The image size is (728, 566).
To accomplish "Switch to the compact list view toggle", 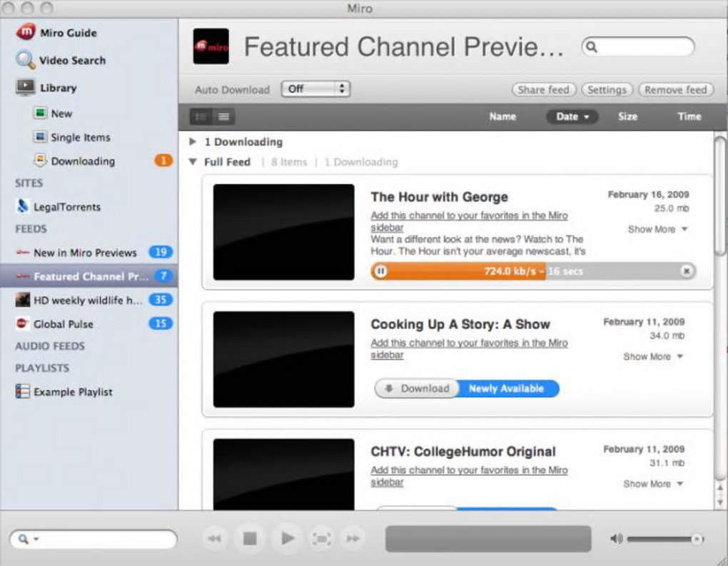I will click(224, 116).
